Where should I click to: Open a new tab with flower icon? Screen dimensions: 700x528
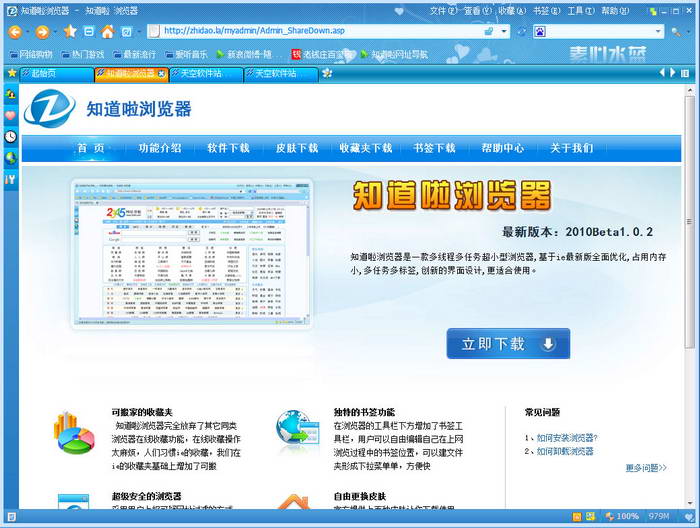327,73
